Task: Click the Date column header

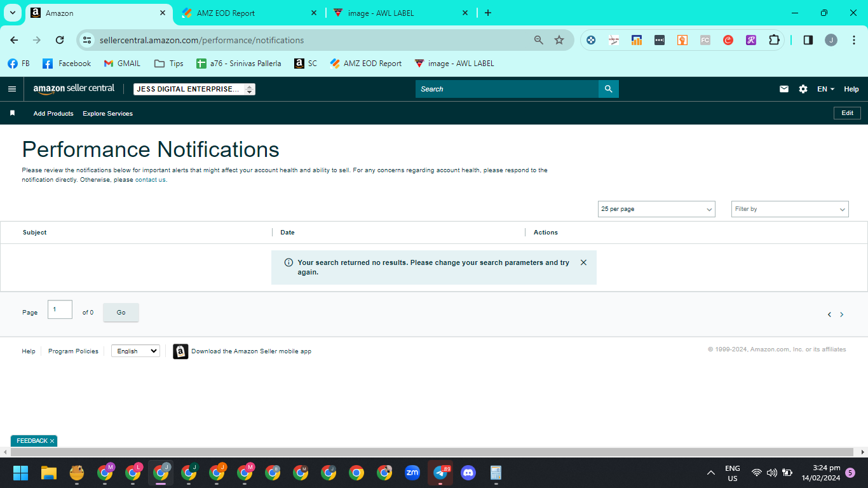Action: point(288,233)
